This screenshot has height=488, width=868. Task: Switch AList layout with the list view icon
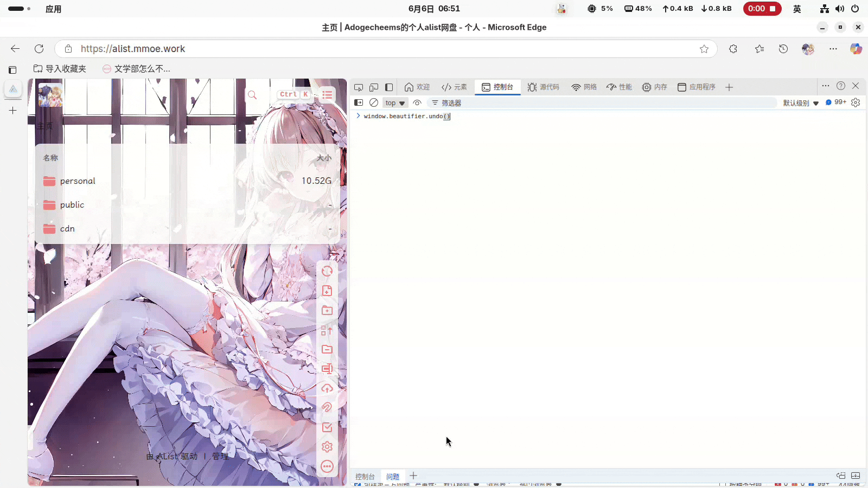click(327, 95)
